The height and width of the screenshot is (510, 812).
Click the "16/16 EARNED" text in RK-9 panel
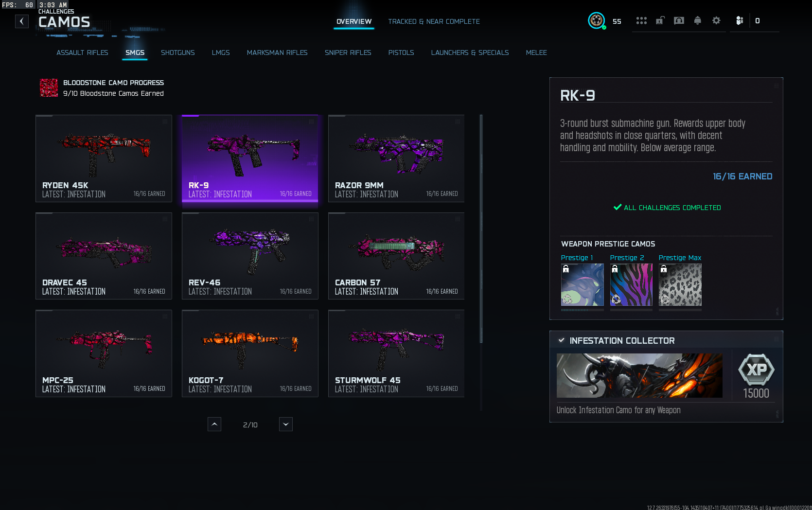pyautogui.click(x=742, y=176)
